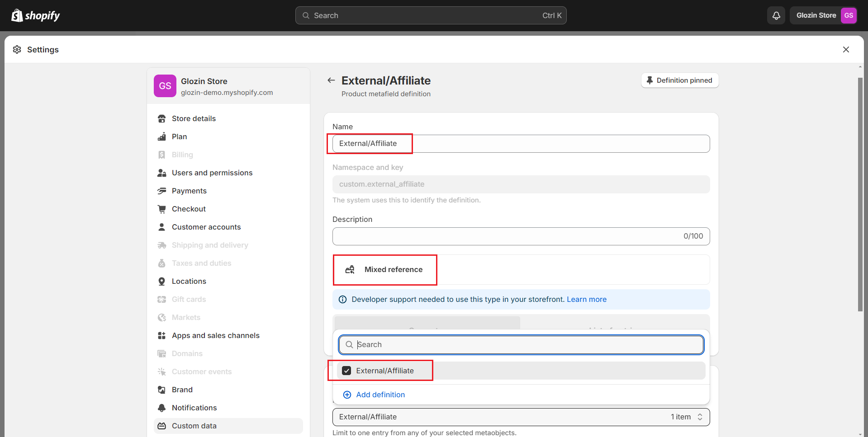Click the Shopify logo
This screenshot has width=868, height=437.
[x=36, y=15]
